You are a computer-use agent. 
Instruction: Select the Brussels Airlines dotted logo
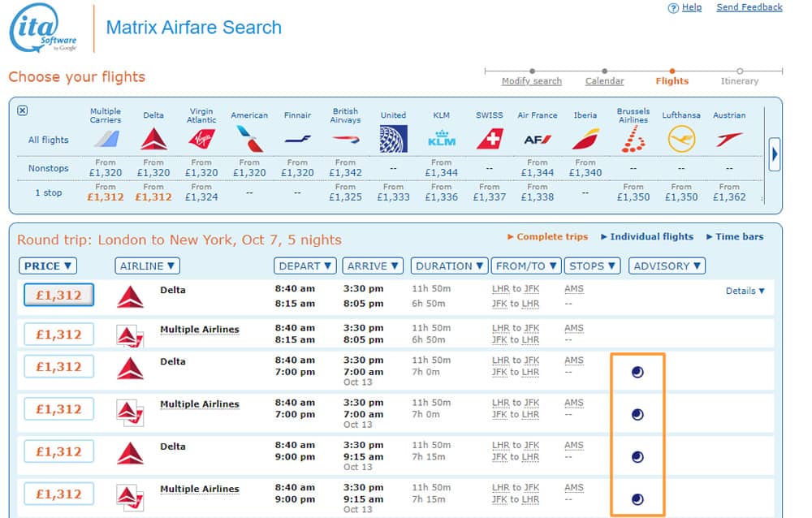[x=633, y=139]
